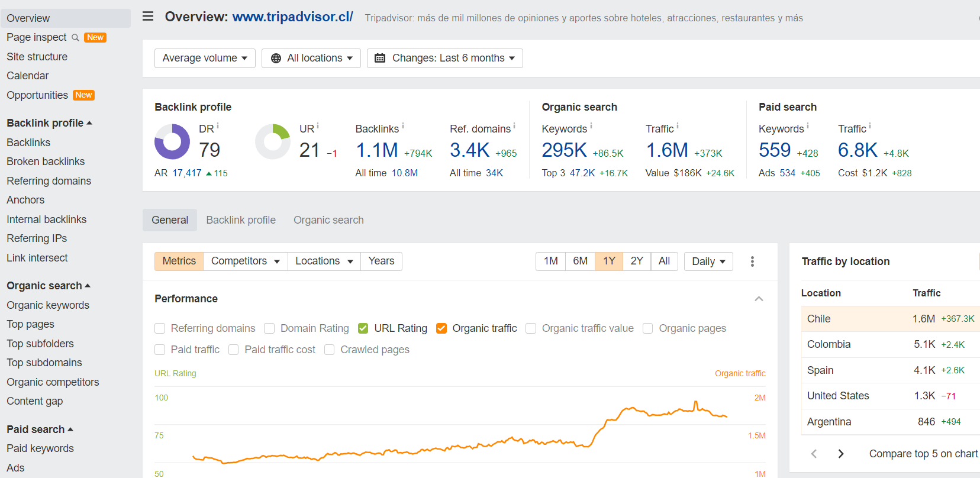This screenshot has height=478, width=980.
Task: Open Opportunities in sidebar
Action: coord(37,95)
